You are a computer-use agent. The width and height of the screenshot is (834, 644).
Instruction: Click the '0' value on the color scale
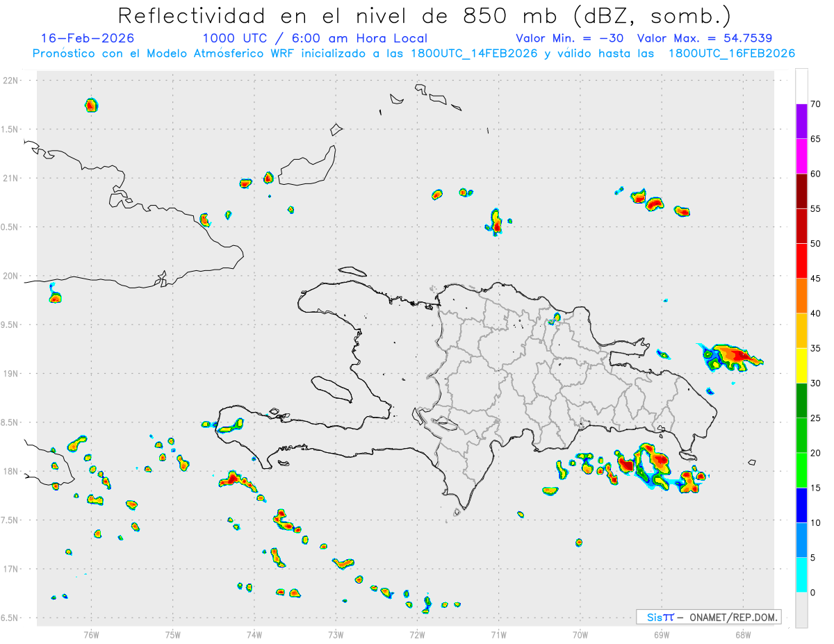(x=813, y=593)
